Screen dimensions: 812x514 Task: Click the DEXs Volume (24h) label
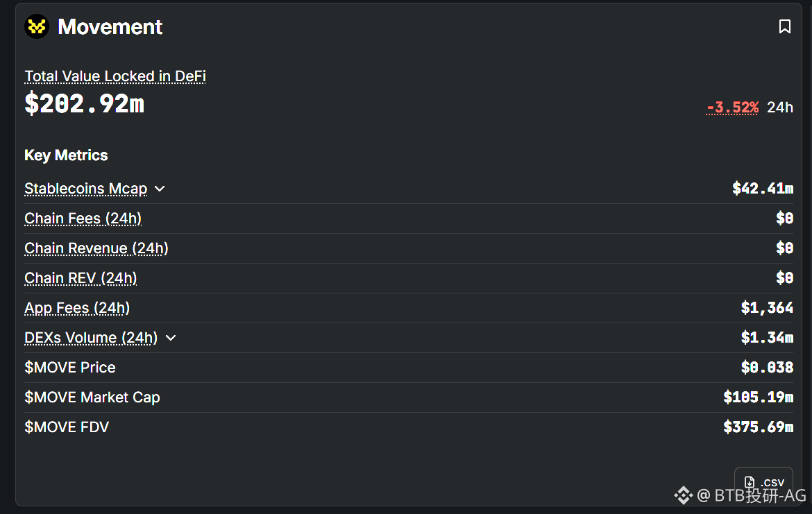pos(91,338)
